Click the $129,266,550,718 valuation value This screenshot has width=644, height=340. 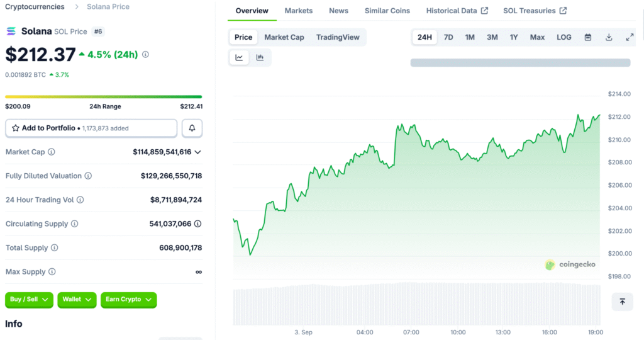point(171,176)
